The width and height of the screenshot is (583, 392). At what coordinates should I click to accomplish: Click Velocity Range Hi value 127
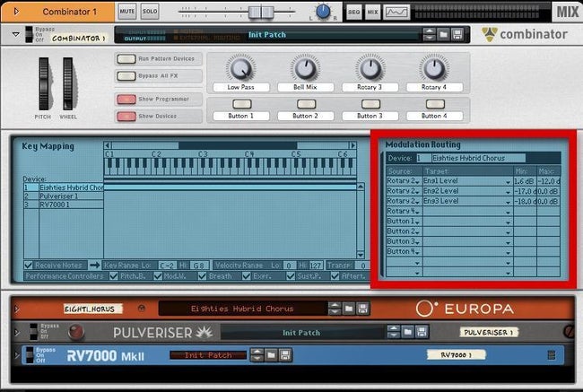[x=316, y=266]
